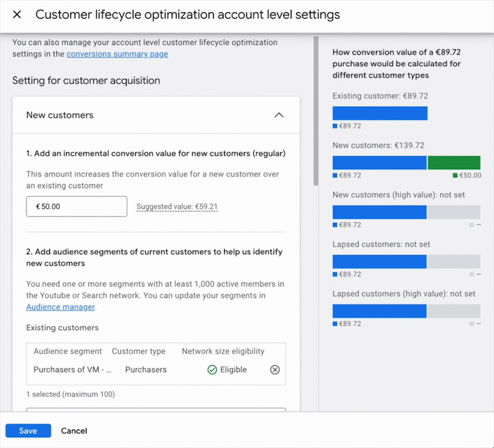
Task: Select the Purchasers of VM segment name
Action: coord(73,370)
